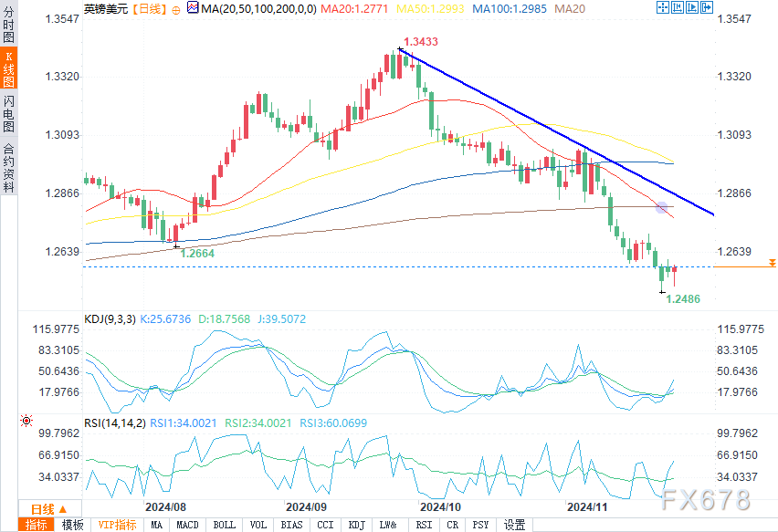
Task: Click the MA(20,50,100,200,0,0) parameters label
Action: [258, 9]
